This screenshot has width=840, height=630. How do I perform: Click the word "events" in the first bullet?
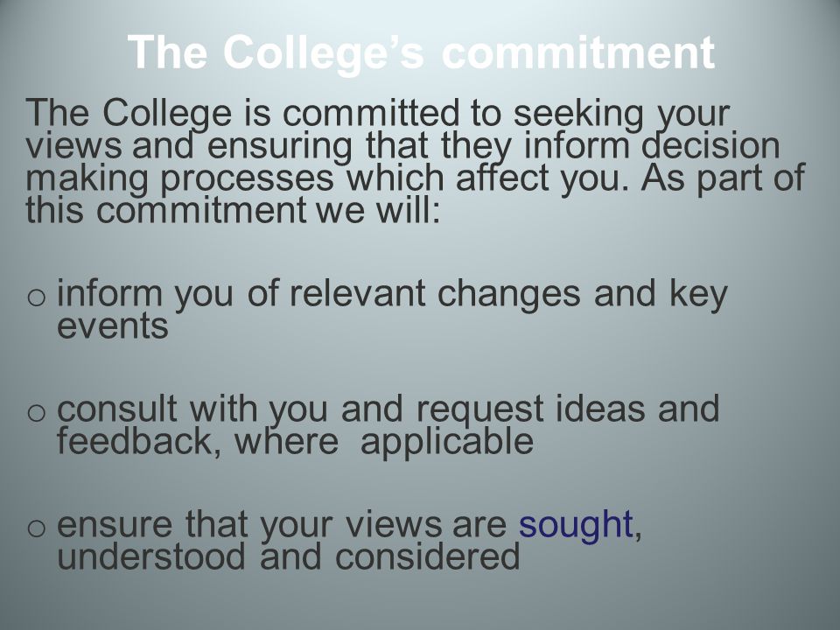[113, 326]
